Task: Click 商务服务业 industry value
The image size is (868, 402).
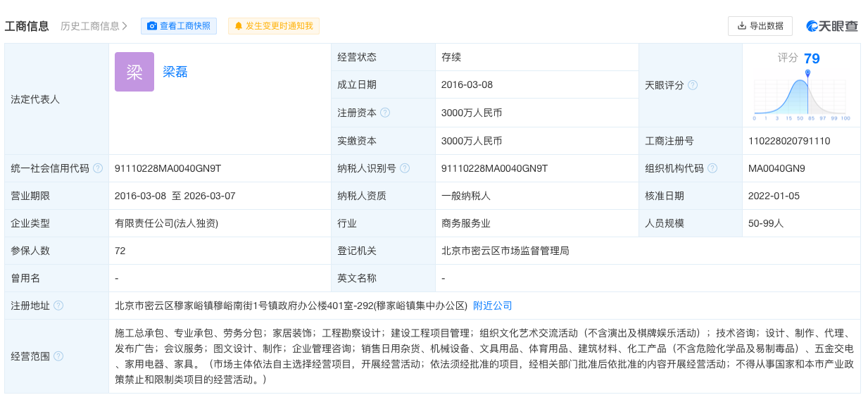Action: pos(466,223)
